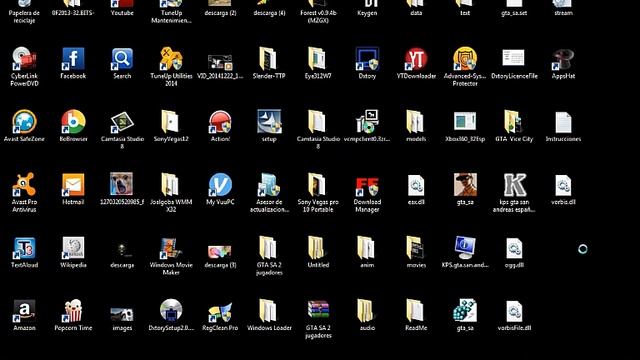640x360 pixels.
Task: Select the Search magnifier shortcut
Action: point(122,59)
